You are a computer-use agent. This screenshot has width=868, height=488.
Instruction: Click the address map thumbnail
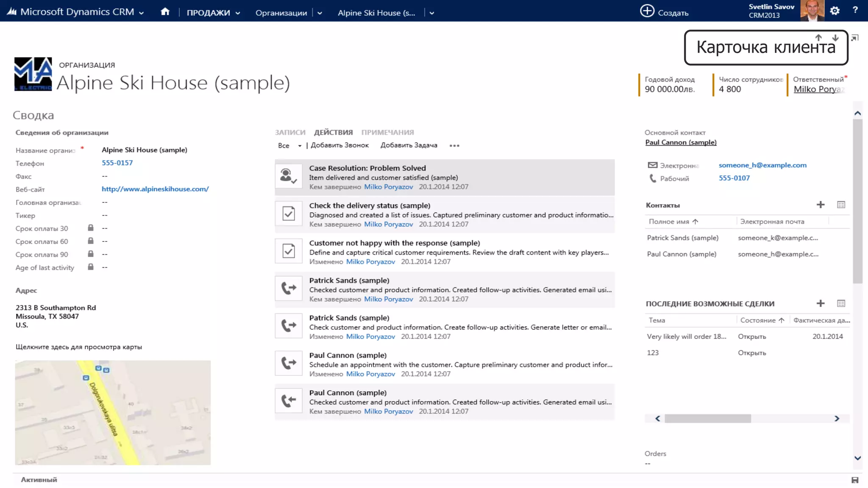pyautogui.click(x=113, y=412)
